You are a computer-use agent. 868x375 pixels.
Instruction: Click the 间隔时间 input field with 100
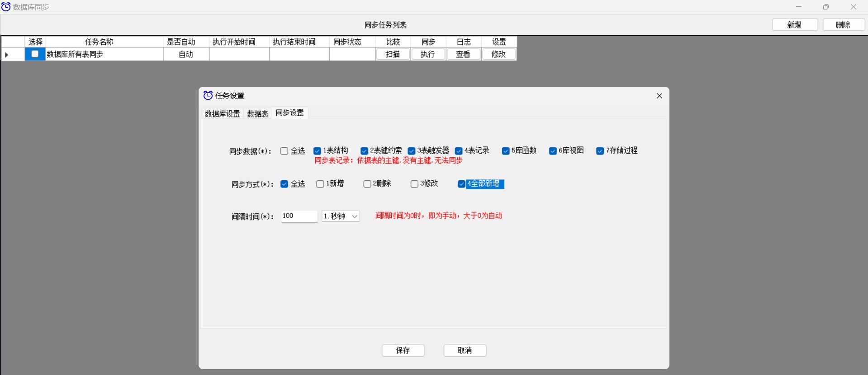(299, 216)
